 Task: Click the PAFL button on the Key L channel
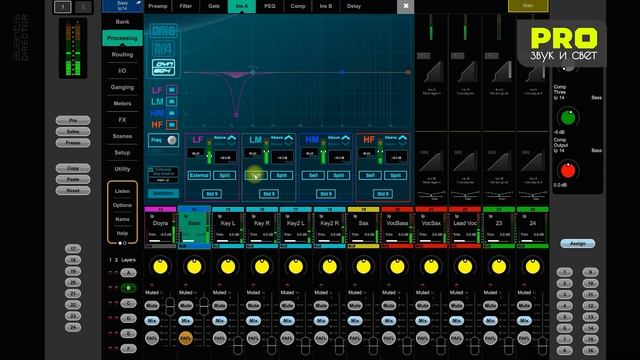pos(220,338)
